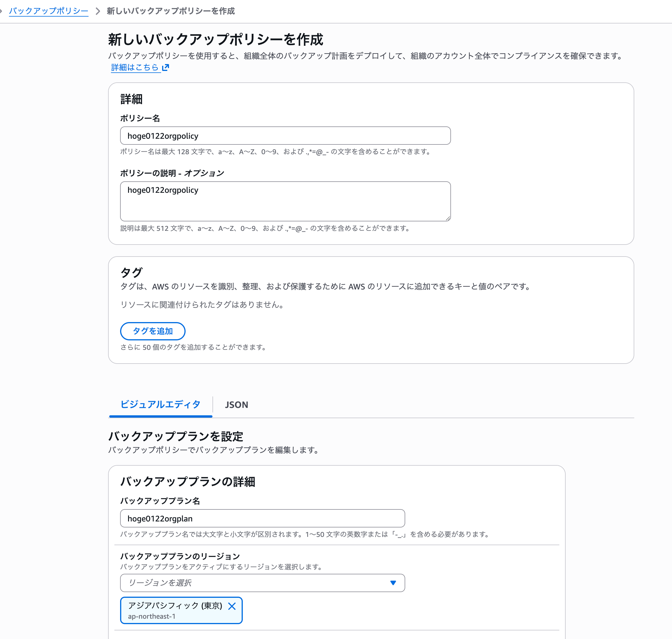This screenshot has width=672, height=639.
Task: Expand the region combo box to add another region
Action: coord(262,583)
